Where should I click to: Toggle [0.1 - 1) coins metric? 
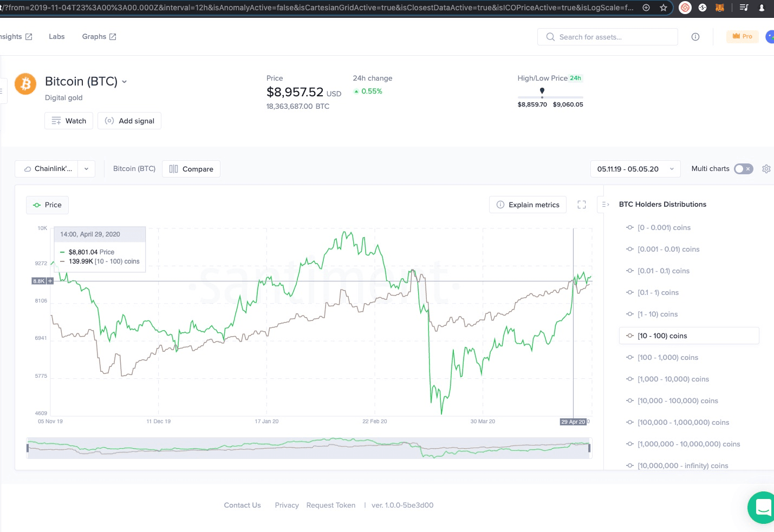tap(652, 292)
